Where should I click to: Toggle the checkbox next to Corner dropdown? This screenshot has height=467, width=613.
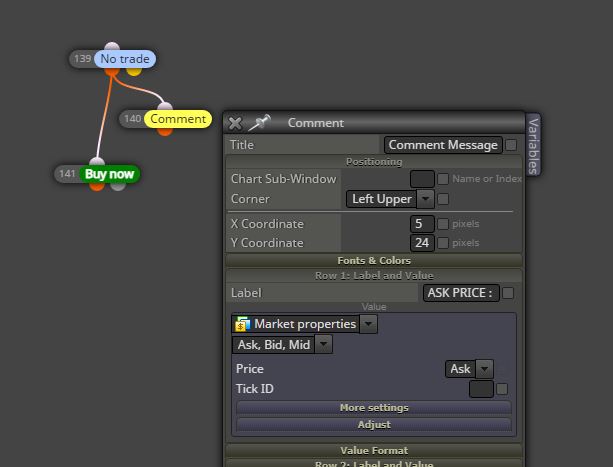click(443, 199)
